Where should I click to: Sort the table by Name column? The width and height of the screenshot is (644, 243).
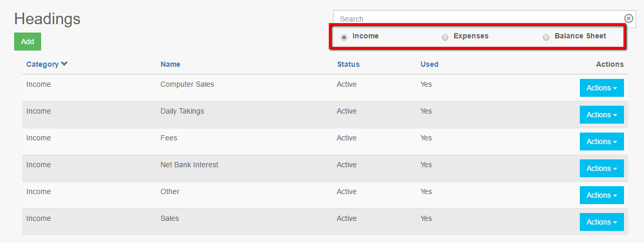click(x=170, y=64)
